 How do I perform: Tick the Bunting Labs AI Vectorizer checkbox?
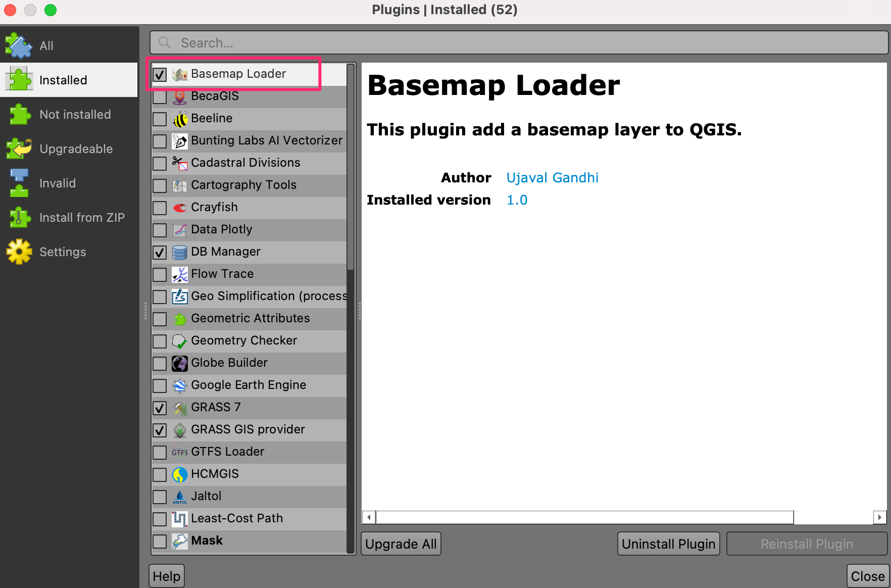coord(160,141)
